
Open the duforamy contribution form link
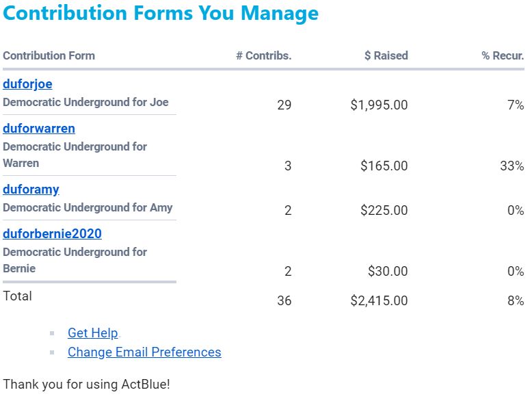coord(31,190)
